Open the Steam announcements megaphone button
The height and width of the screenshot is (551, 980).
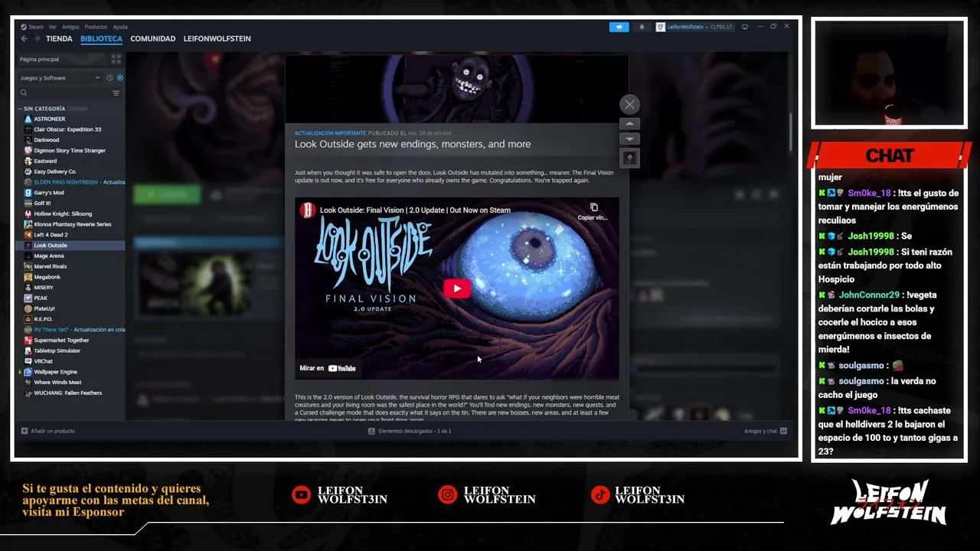619,27
